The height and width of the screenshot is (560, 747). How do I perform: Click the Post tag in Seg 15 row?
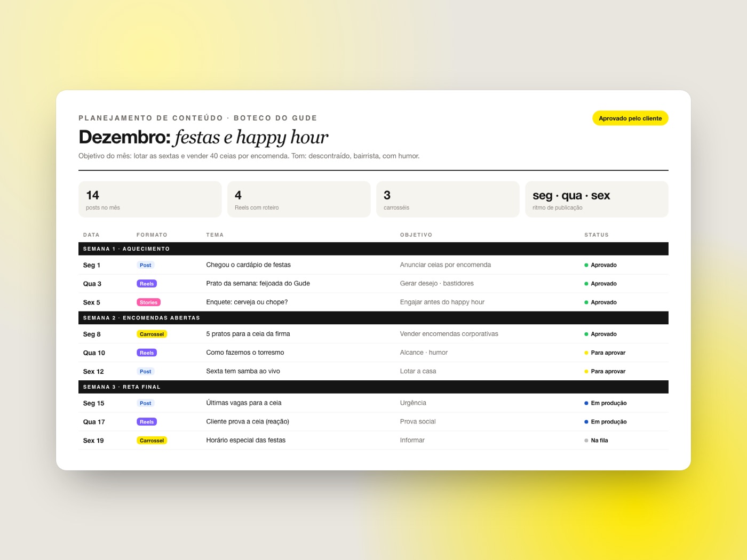[x=145, y=403]
